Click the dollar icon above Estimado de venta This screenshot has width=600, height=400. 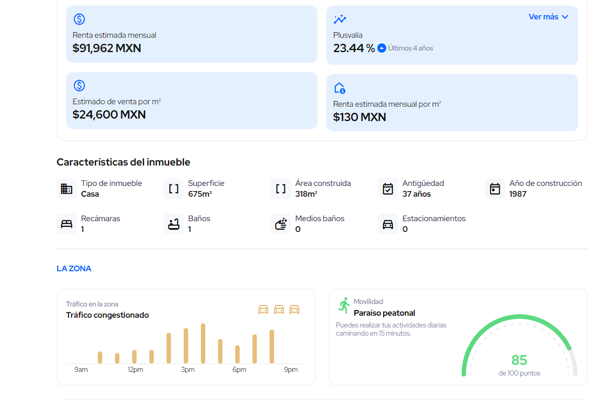[x=79, y=86]
